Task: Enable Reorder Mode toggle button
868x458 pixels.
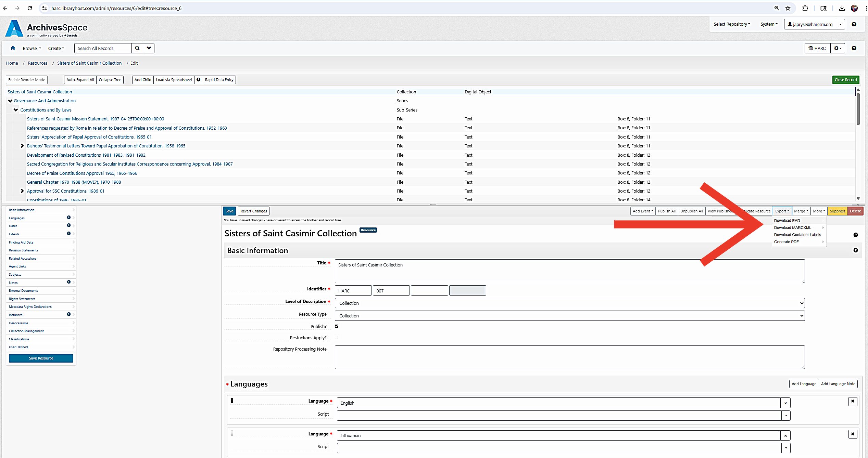Action: pyautogui.click(x=27, y=80)
